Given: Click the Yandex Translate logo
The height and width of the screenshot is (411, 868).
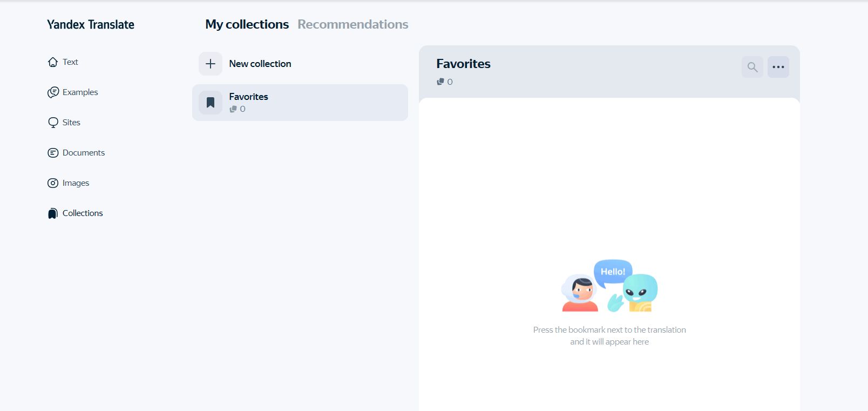Looking at the screenshot, I should [x=91, y=24].
